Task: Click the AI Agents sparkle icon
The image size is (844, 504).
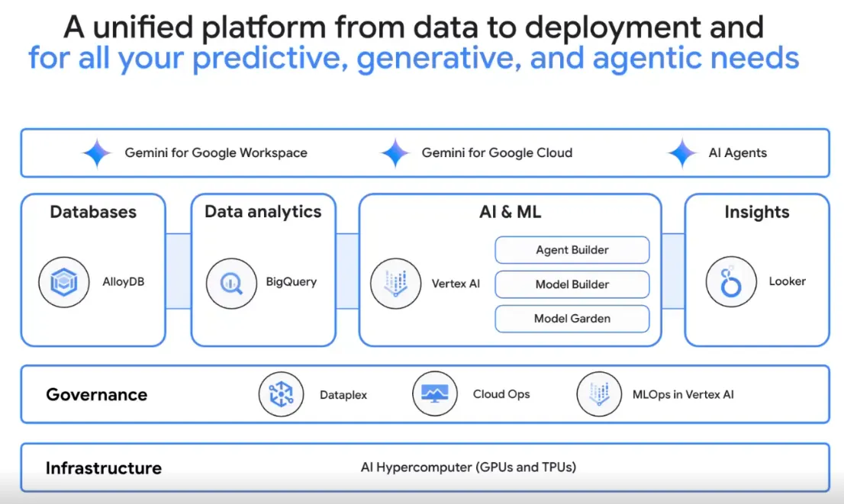Action: tap(681, 152)
